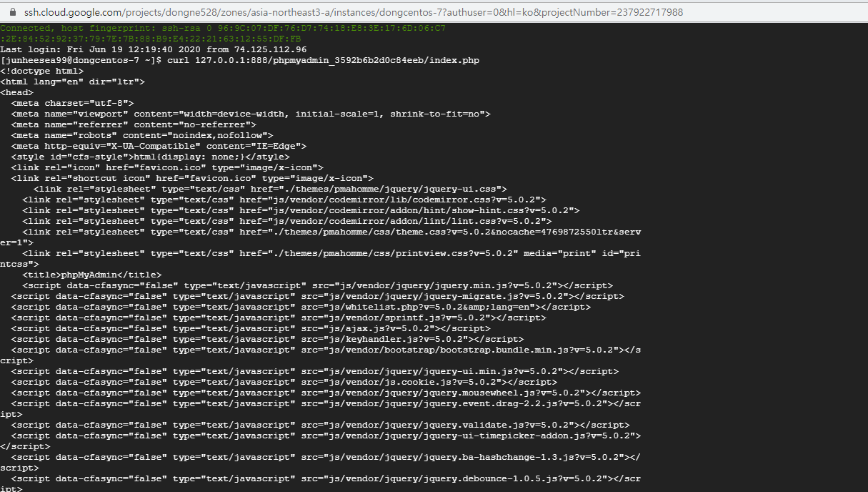
Task: Click the ssh.cloud.google.com address bar URL
Action: coord(353,12)
